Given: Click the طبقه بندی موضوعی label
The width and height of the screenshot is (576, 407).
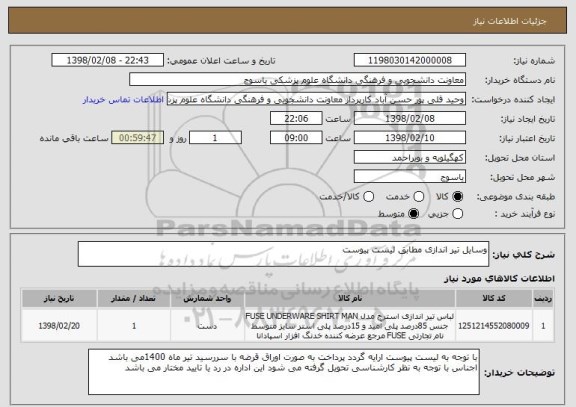Looking at the screenshot, I should tap(516, 197).
